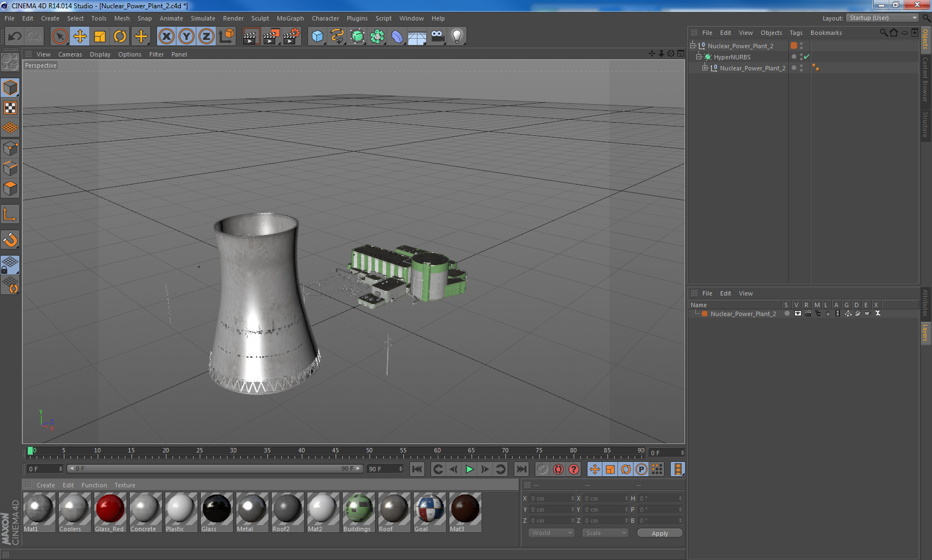
Task: Go to end of animation
Action: click(521, 469)
